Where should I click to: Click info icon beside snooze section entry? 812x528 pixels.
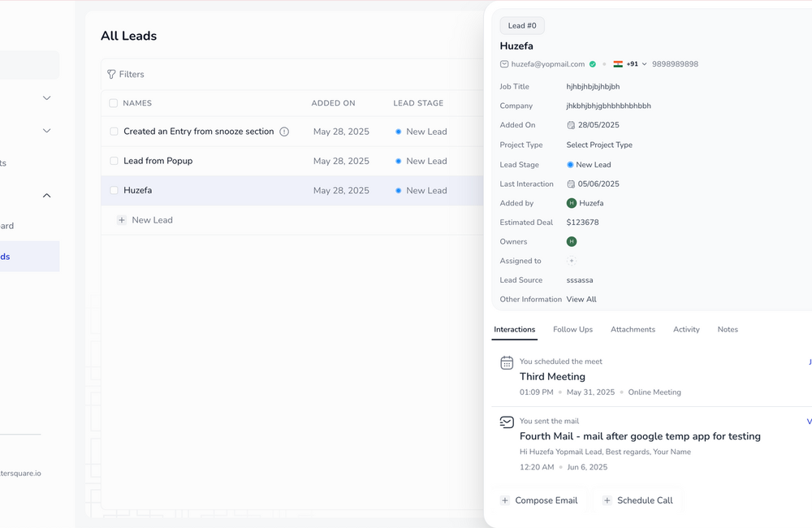click(284, 132)
